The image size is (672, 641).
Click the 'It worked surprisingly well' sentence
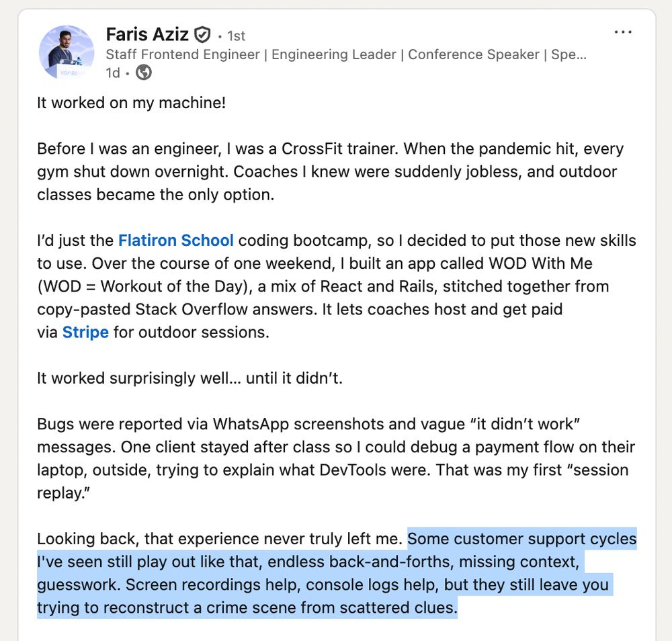pyautogui.click(x=190, y=378)
